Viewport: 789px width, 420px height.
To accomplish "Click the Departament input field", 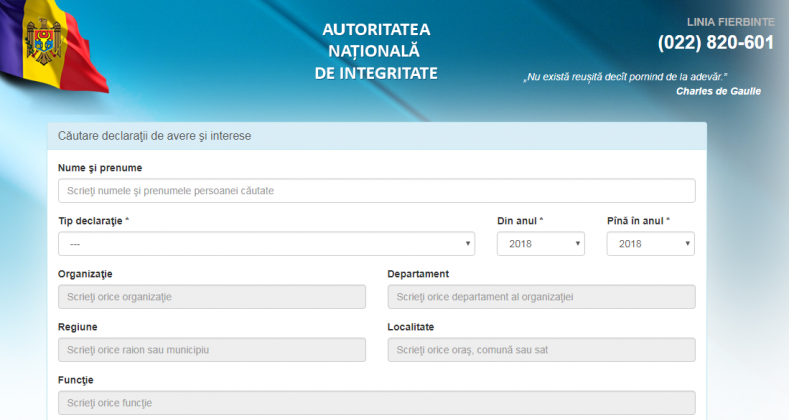I will (541, 297).
